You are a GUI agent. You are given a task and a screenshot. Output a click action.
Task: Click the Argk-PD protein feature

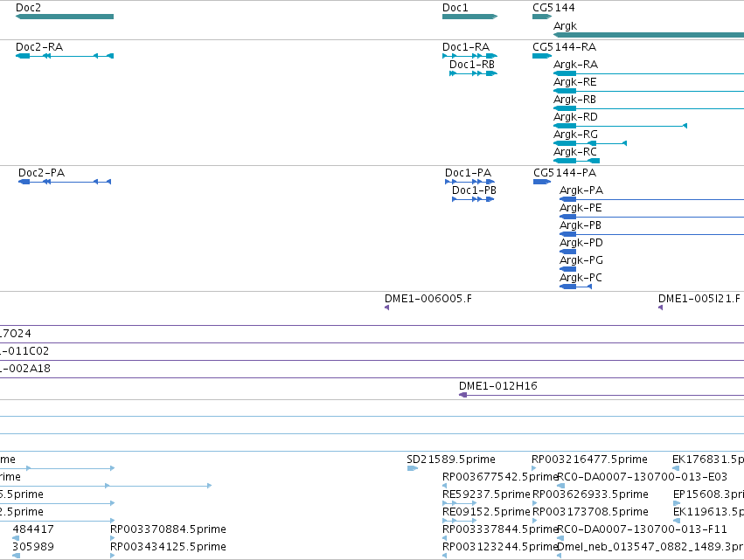(x=567, y=252)
